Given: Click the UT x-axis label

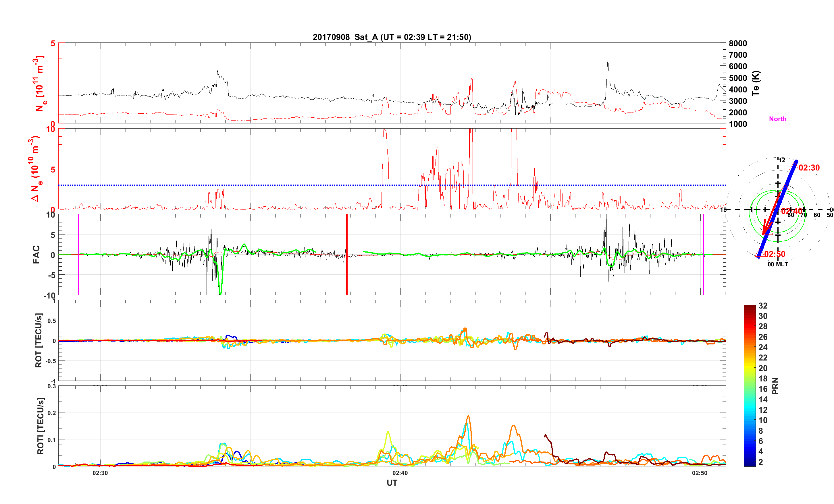Looking at the screenshot, I should point(392,483).
